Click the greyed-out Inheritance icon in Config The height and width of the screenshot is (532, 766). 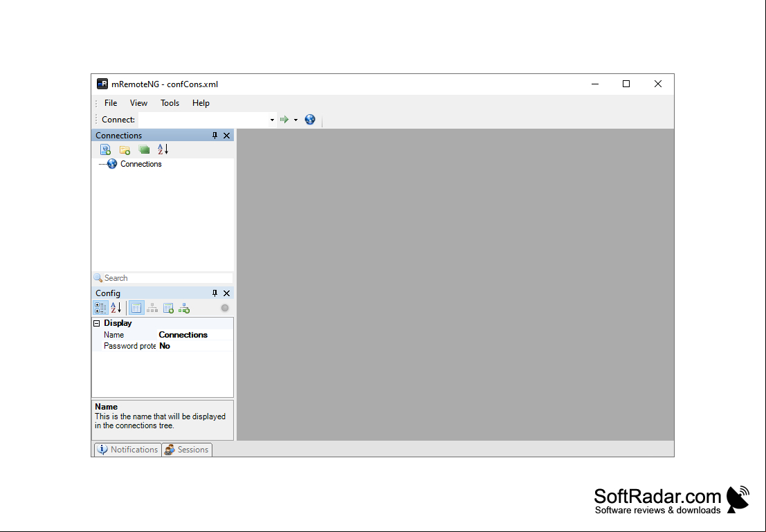pos(152,308)
